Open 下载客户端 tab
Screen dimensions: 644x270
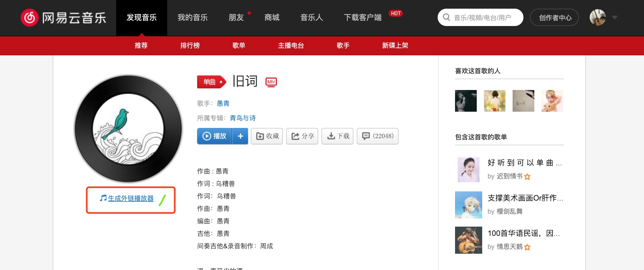(x=363, y=18)
